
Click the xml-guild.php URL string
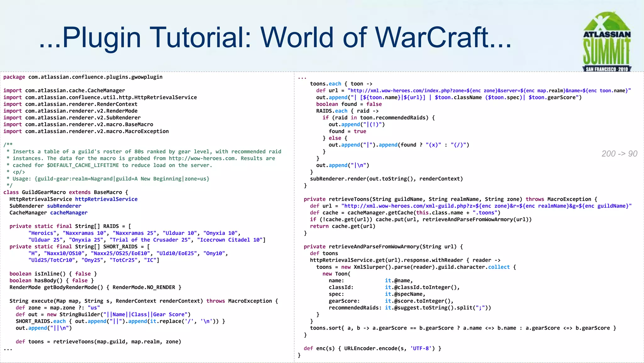486,206
